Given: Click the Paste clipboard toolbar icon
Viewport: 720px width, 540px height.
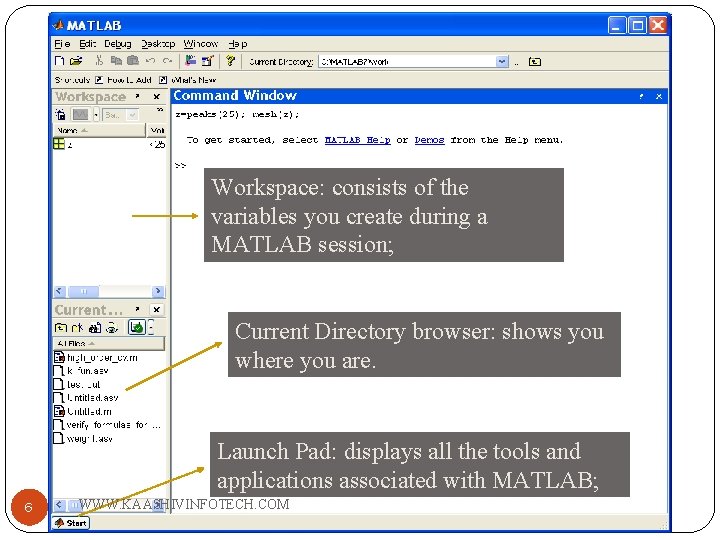Looking at the screenshot, I should click(133, 60).
